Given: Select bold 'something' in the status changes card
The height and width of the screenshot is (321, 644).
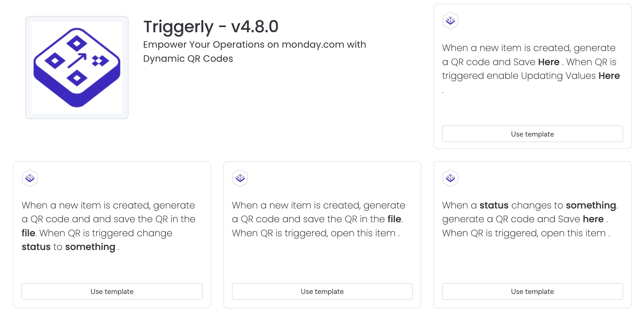Looking at the screenshot, I should pyautogui.click(x=591, y=206).
